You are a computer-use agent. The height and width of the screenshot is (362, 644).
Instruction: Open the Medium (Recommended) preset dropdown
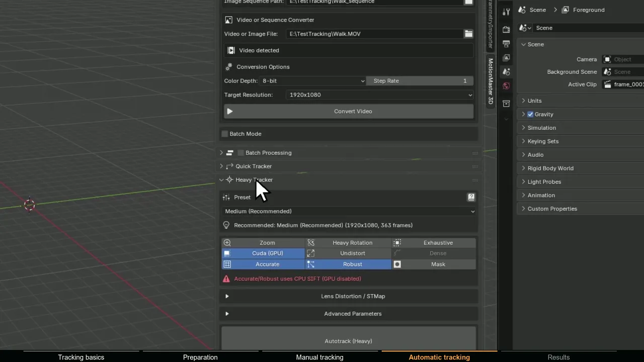349,211
